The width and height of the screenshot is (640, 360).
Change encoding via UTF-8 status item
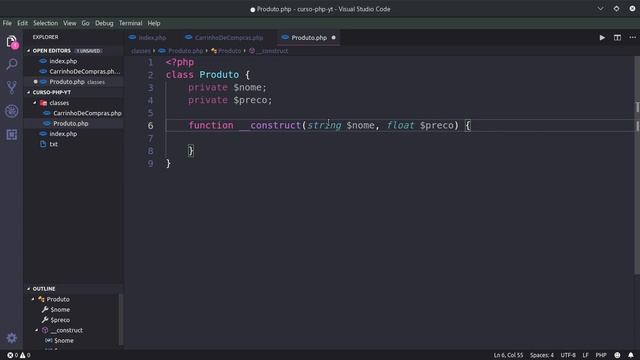(x=568, y=355)
